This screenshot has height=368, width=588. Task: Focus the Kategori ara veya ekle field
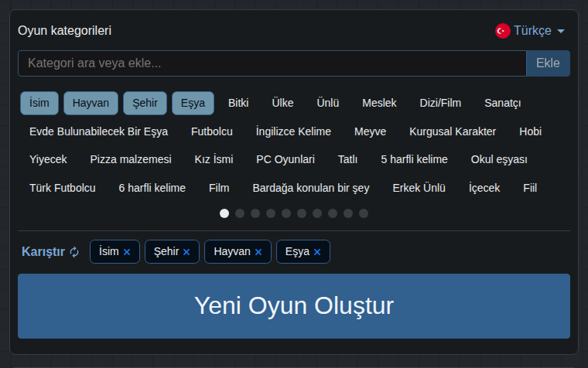pos(272,63)
